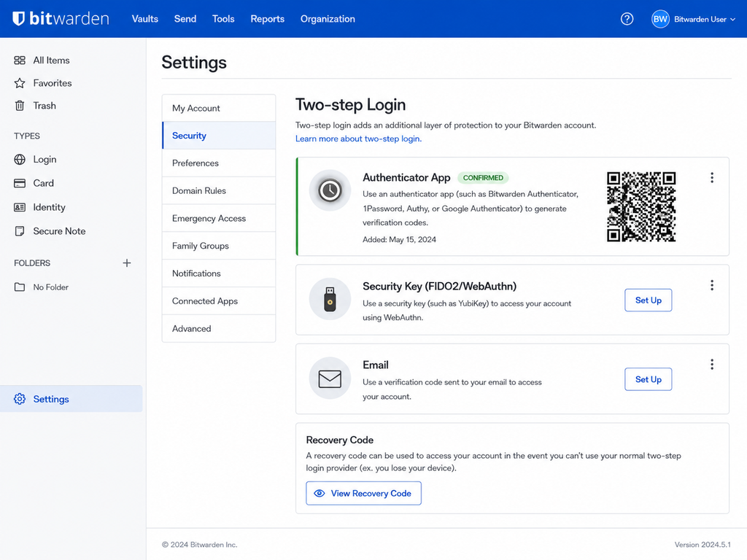Viewport: 747px width, 560px height.
Task: Click the TYPES section header
Action: point(27,136)
